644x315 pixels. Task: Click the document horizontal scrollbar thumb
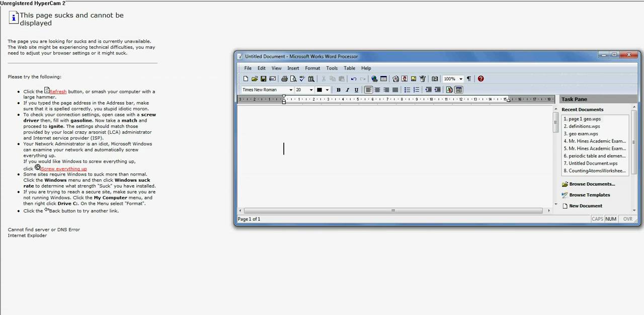tap(393, 210)
